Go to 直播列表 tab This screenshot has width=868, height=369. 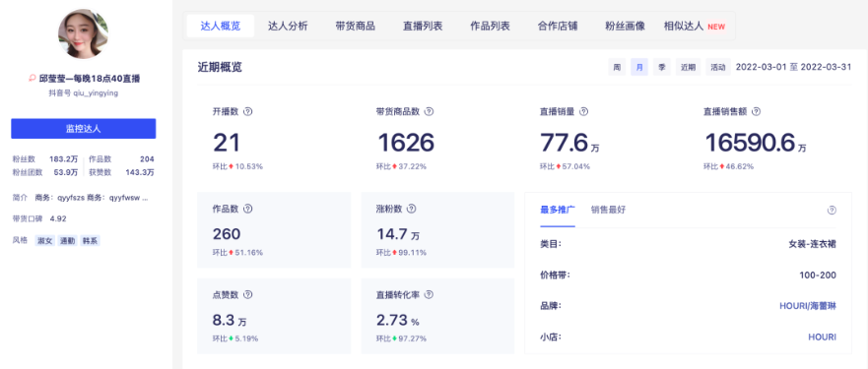423,26
